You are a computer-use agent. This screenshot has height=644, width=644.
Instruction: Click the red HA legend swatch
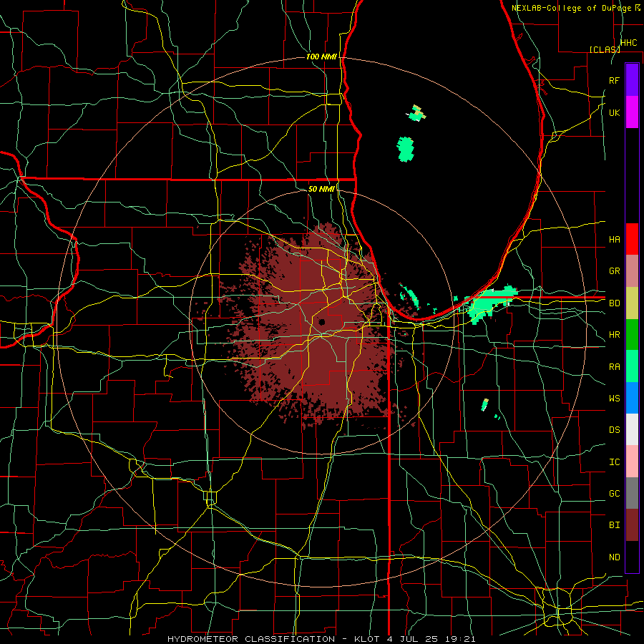click(632, 239)
